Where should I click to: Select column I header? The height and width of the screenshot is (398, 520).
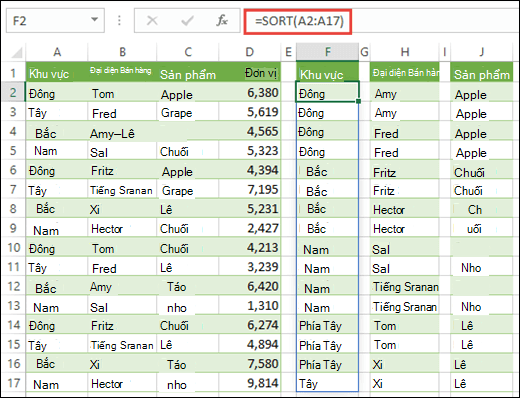445,52
